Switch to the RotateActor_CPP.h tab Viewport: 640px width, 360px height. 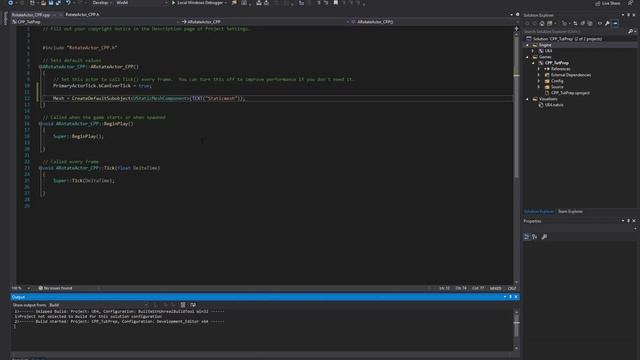(x=82, y=14)
